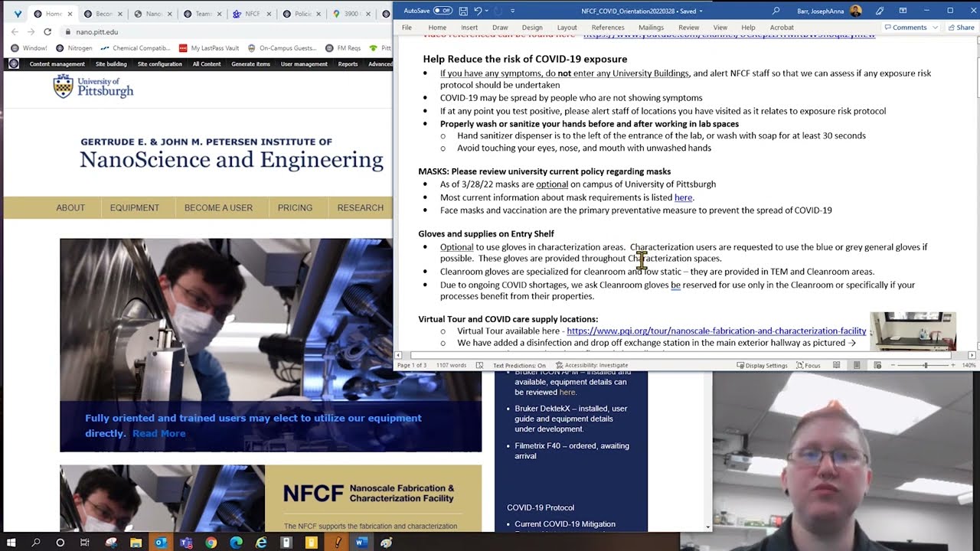Open the Content management admin menu
Image resolution: width=980 pixels, height=551 pixels.
pos(57,64)
